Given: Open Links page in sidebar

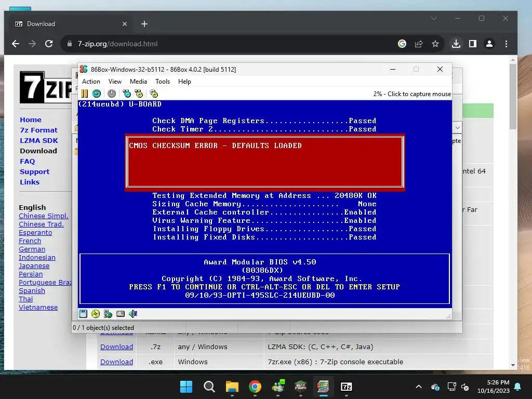Looking at the screenshot, I should coord(30,182).
